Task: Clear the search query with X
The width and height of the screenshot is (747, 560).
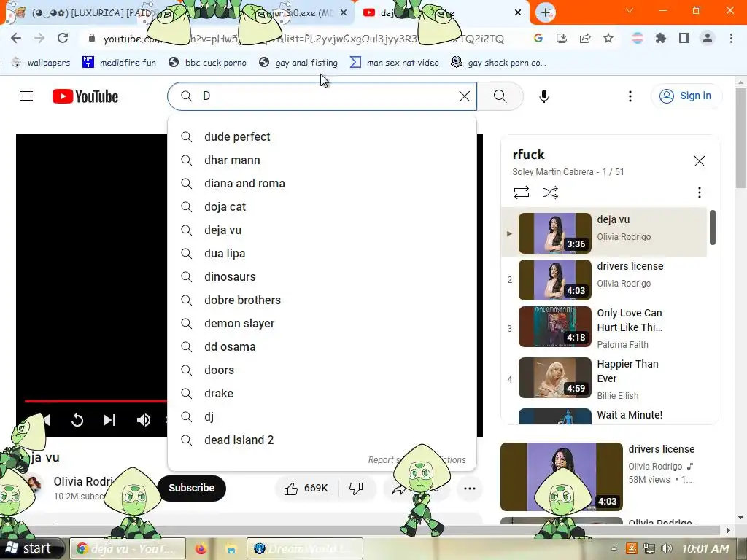Action: 465,96
